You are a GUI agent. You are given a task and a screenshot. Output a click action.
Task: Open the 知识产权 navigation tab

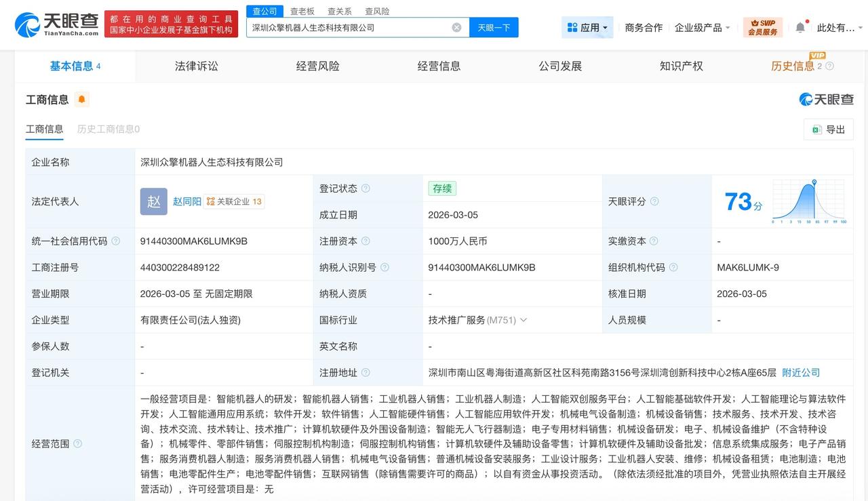[x=681, y=66]
